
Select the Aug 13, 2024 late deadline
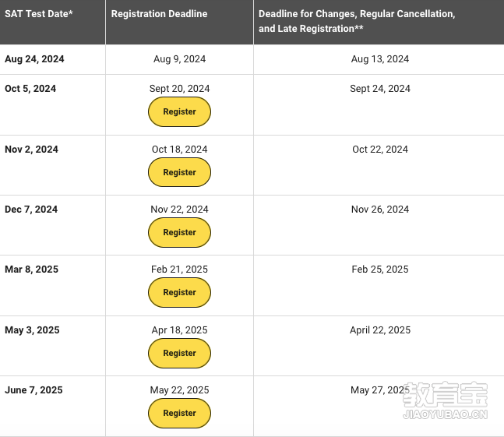tap(380, 59)
